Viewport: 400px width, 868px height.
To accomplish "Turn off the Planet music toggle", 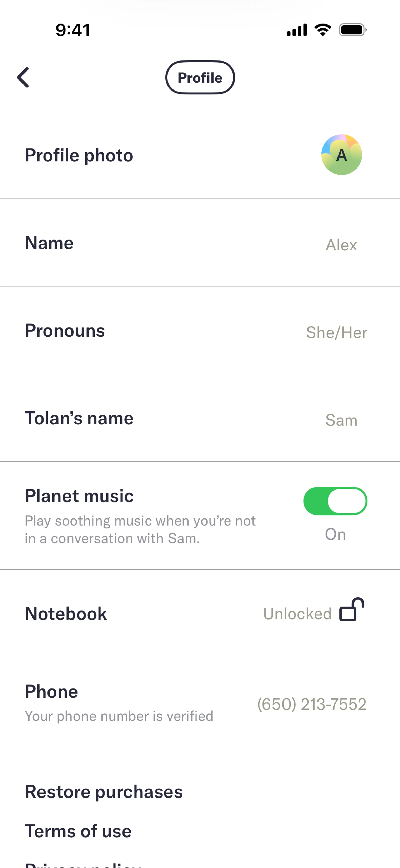I will [335, 501].
